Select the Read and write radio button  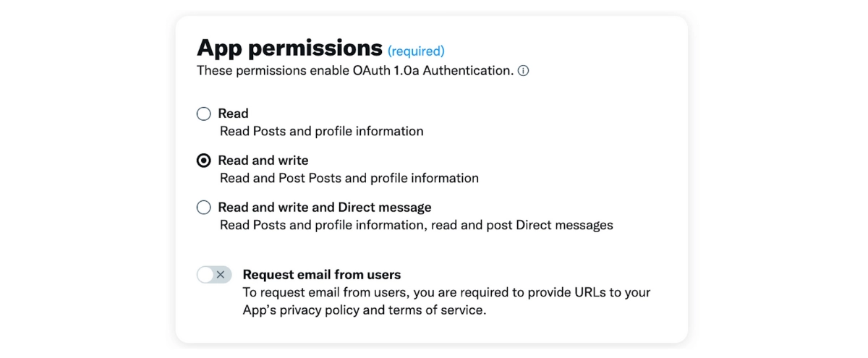(204, 161)
